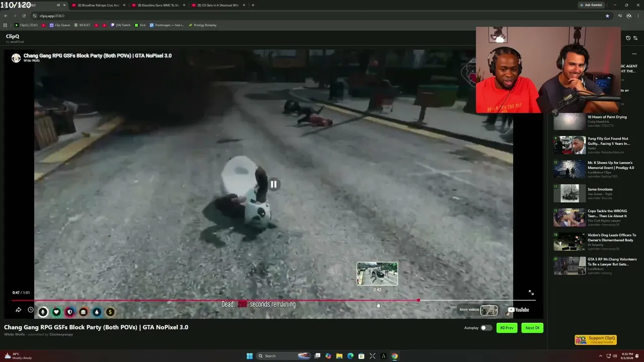Open the Watch Later clock icon
This screenshot has width=644, height=362.
coord(31,310)
